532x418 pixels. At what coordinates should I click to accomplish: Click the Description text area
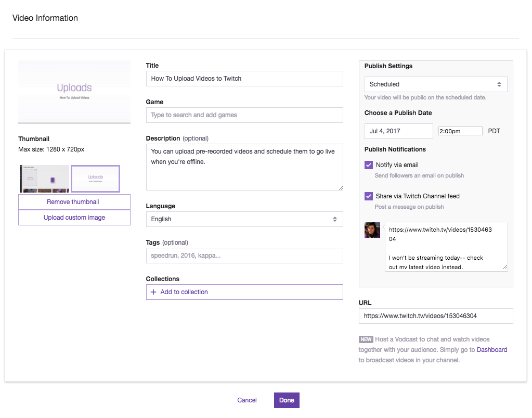point(244,167)
